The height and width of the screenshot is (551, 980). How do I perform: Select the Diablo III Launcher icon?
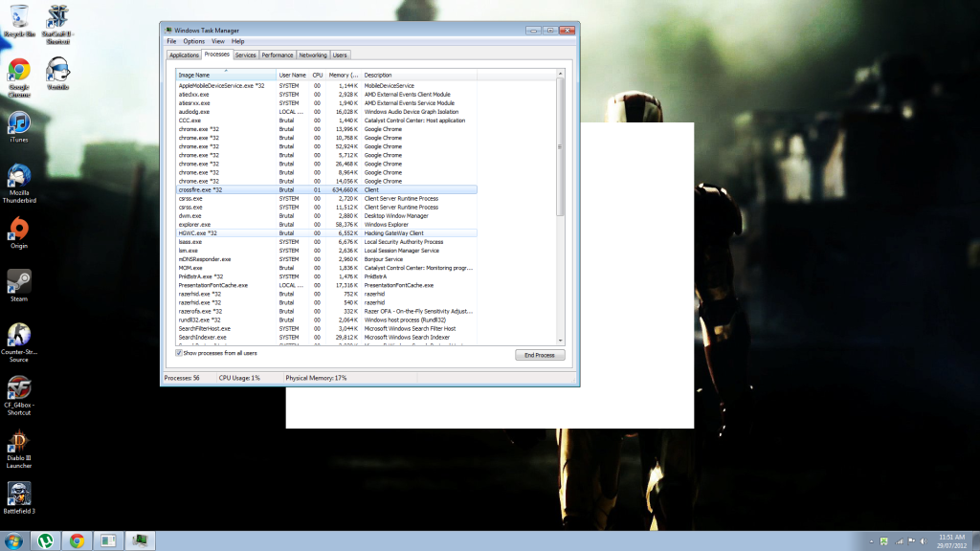[19, 443]
